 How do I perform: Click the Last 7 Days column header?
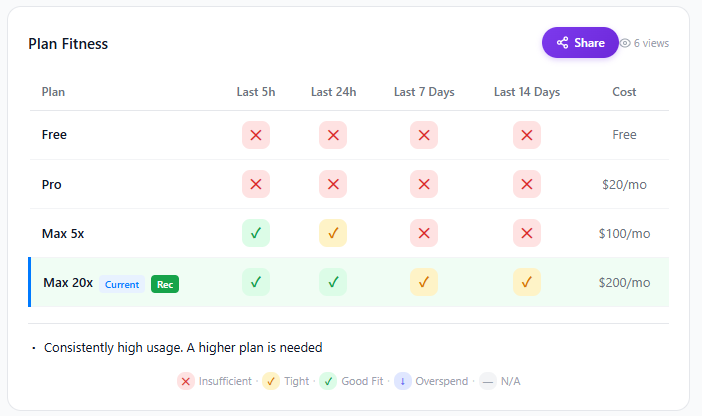pos(424,92)
